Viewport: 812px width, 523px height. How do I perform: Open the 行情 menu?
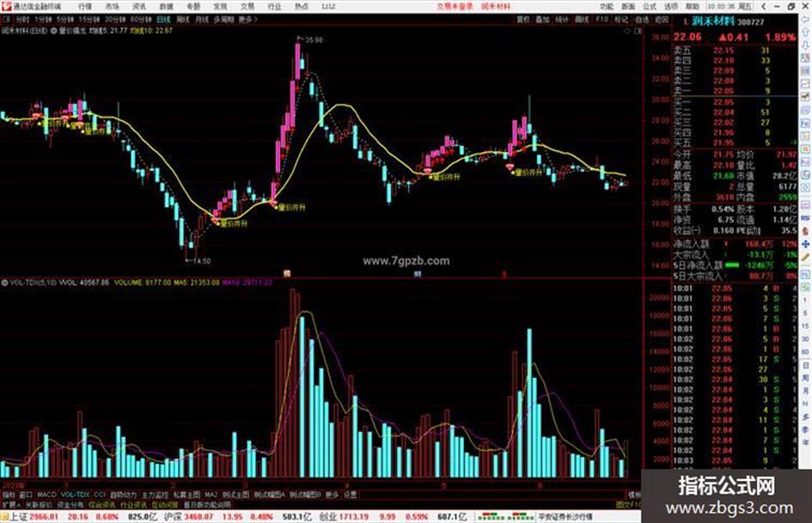click(85, 7)
